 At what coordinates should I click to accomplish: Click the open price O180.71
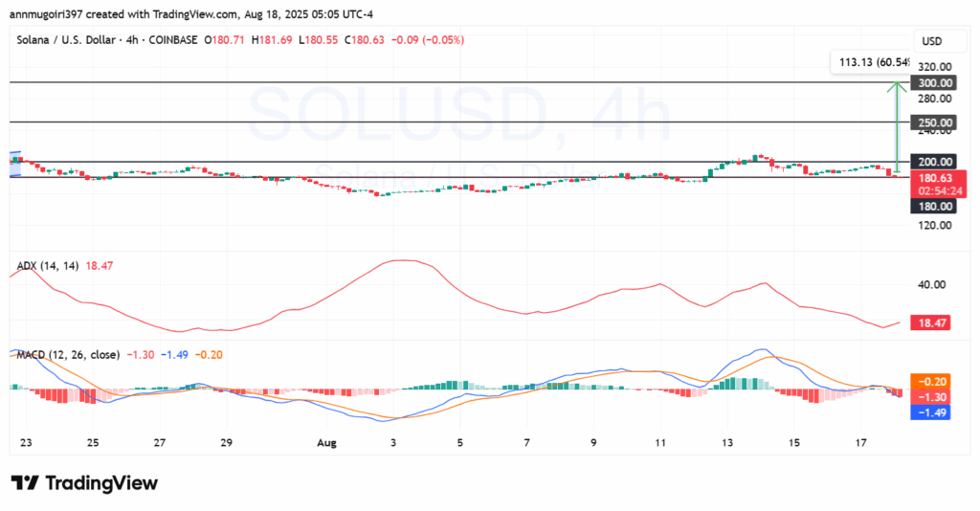[224, 40]
